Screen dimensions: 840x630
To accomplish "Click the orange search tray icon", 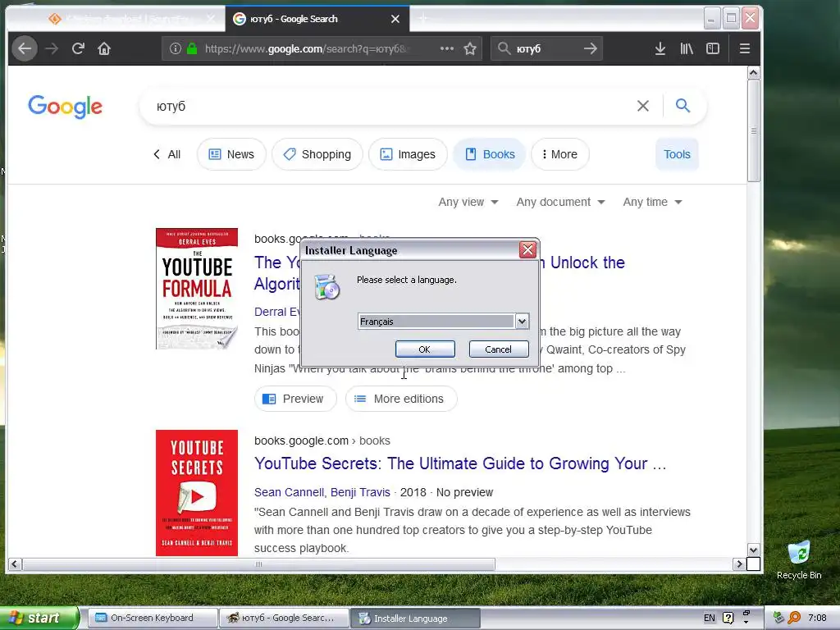I will (x=794, y=618).
